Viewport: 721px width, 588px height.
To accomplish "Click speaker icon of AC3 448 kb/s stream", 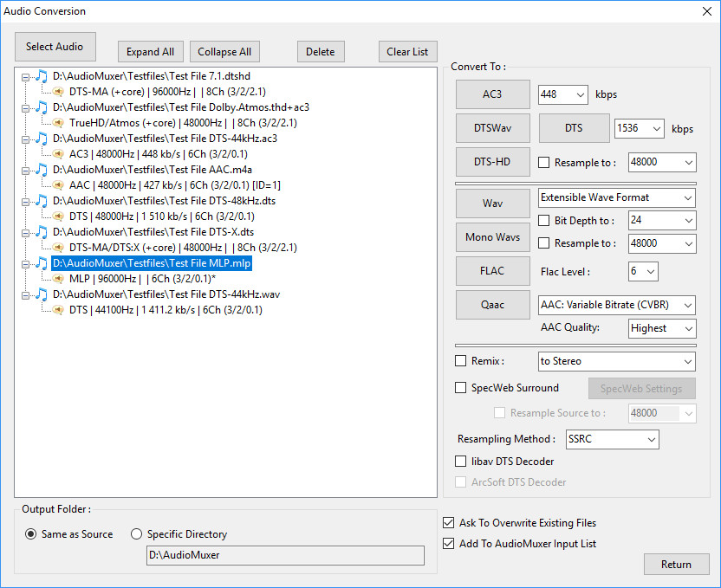I will click(58, 154).
